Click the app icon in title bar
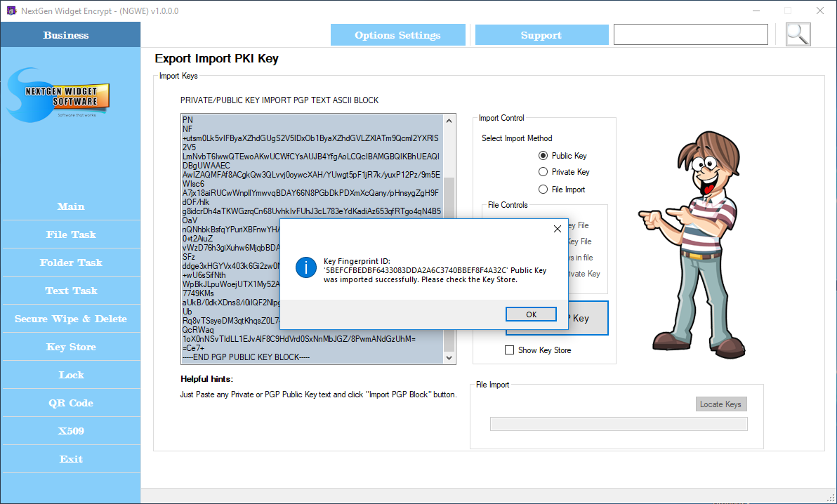 (11, 11)
